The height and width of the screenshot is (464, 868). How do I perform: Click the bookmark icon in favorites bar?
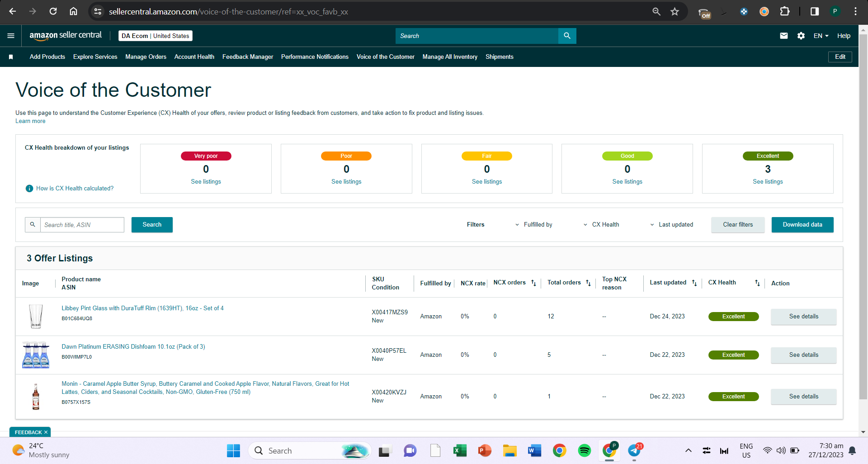pos(11,57)
